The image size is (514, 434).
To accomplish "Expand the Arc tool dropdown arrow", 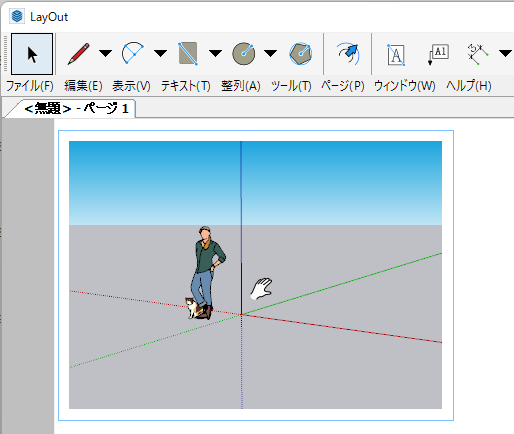I will coord(160,53).
